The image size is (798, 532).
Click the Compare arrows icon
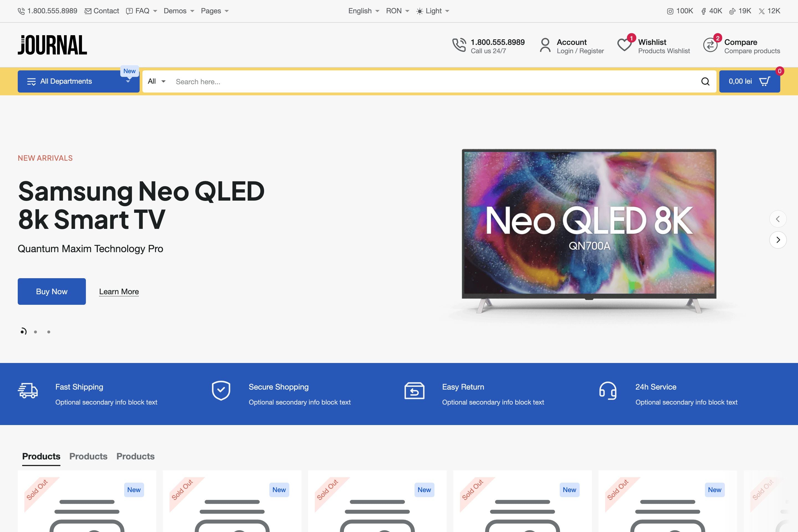710,45
